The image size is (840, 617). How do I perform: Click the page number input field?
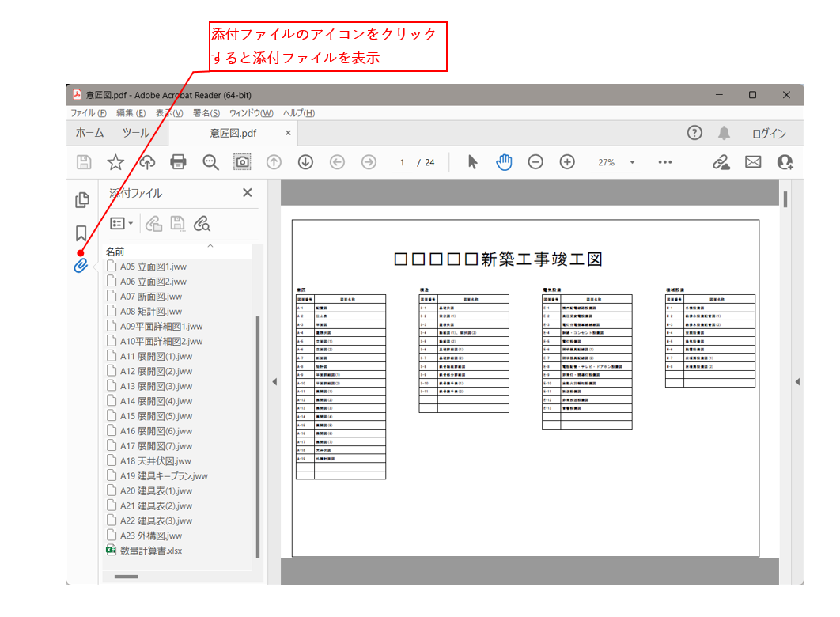click(402, 163)
